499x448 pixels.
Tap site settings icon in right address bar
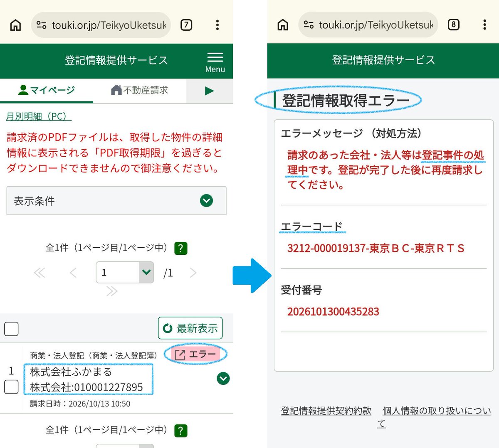tap(309, 25)
